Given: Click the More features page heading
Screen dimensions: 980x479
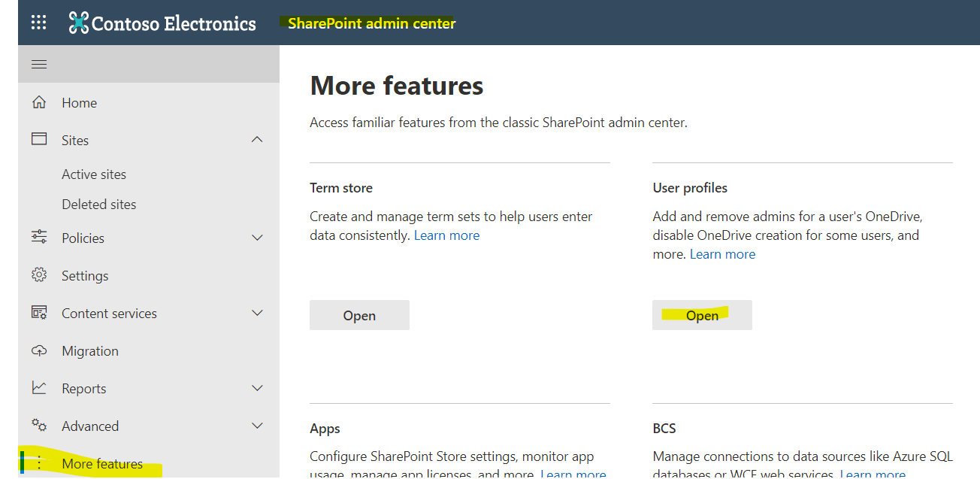Looking at the screenshot, I should pyautogui.click(x=397, y=86).
